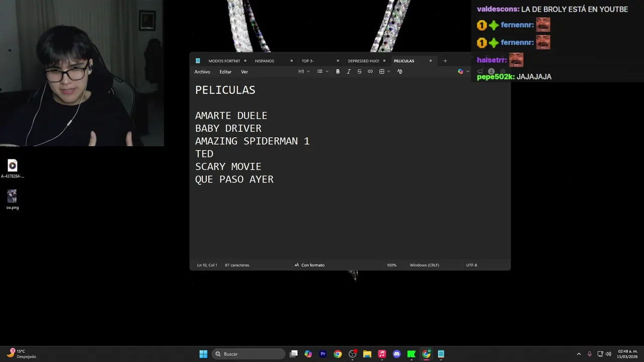The width and height of the screenshot is (644, 362).
Task: Open Notepad from the taskbar
Action: pos(441,354)
